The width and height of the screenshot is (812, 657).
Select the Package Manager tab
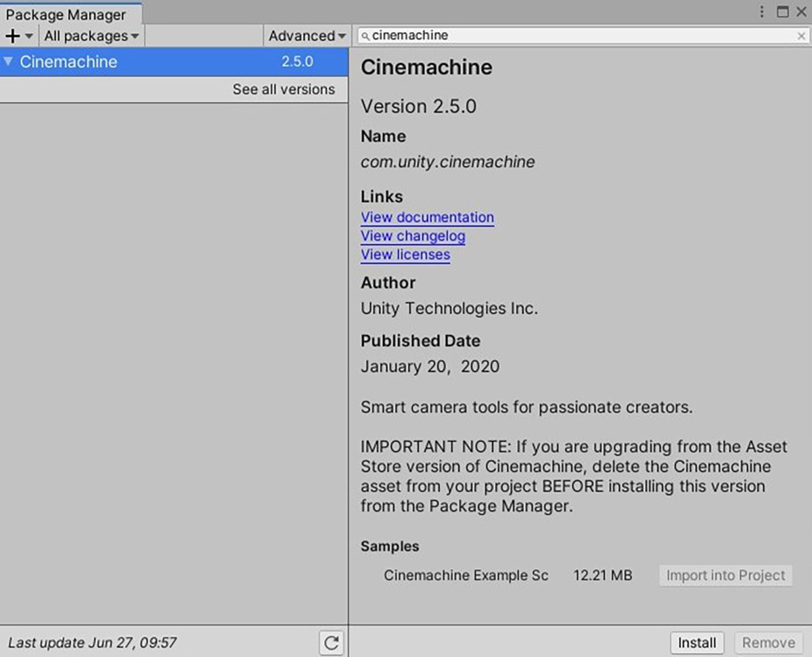(66, 14)
